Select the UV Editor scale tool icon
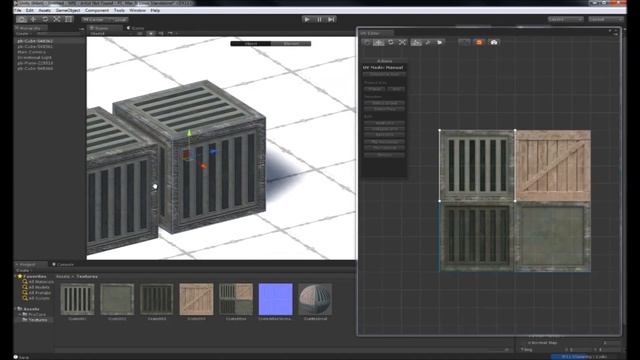The image size is (640, 360). (x=402, y=42)
